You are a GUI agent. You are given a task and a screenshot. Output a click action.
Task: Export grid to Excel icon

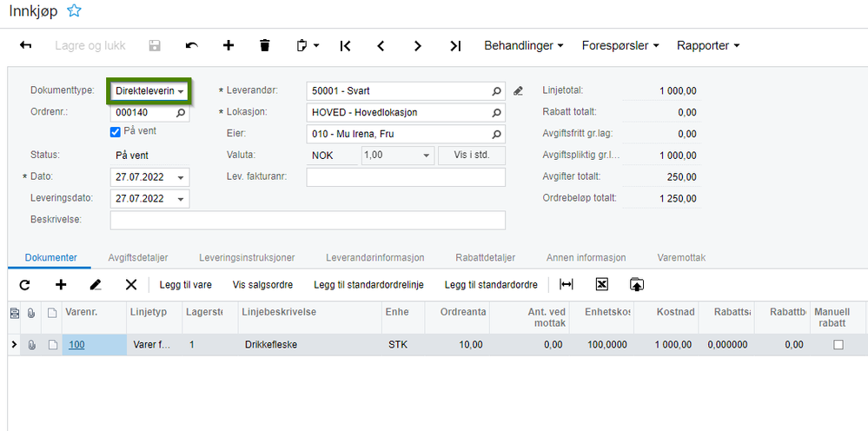602,284
